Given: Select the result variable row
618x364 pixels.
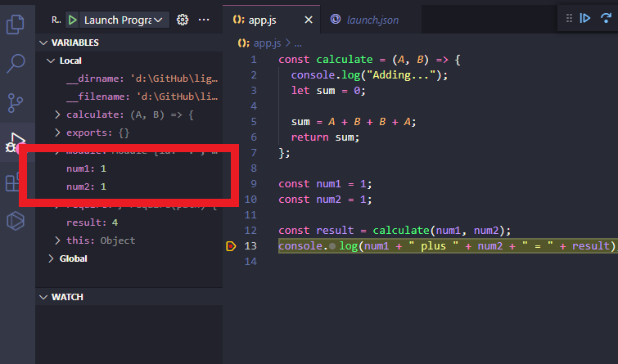Looking at the screenshot, I should click(x=90, y=222).
